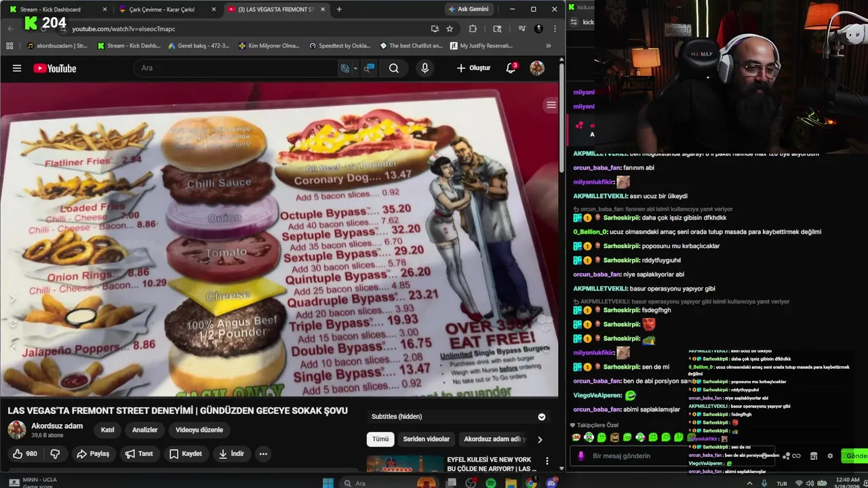Image resolution: width=868 pixels, height=488 pixels.
Task: Start YouTube voice search with microphone
Action: coord(425,68)
